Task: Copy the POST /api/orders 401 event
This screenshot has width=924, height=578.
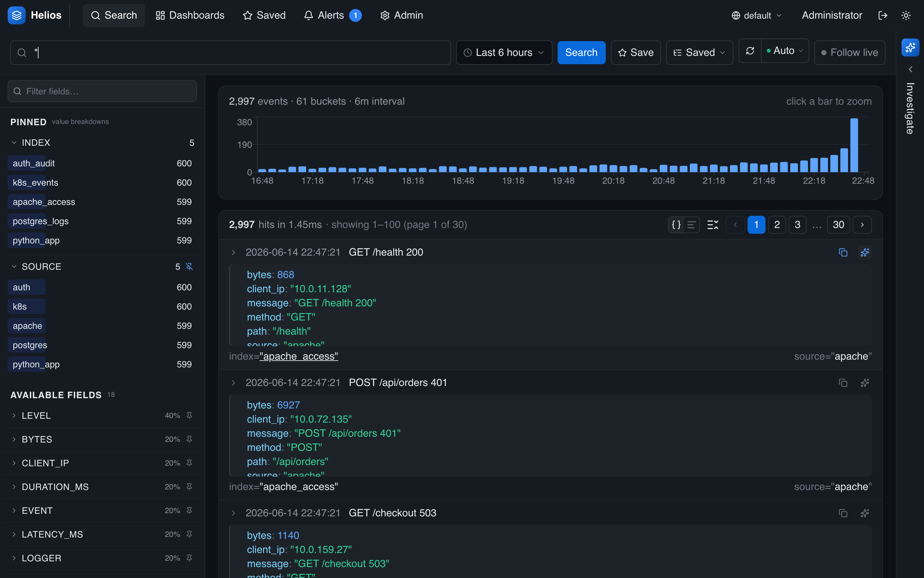Action: (843, 383)
